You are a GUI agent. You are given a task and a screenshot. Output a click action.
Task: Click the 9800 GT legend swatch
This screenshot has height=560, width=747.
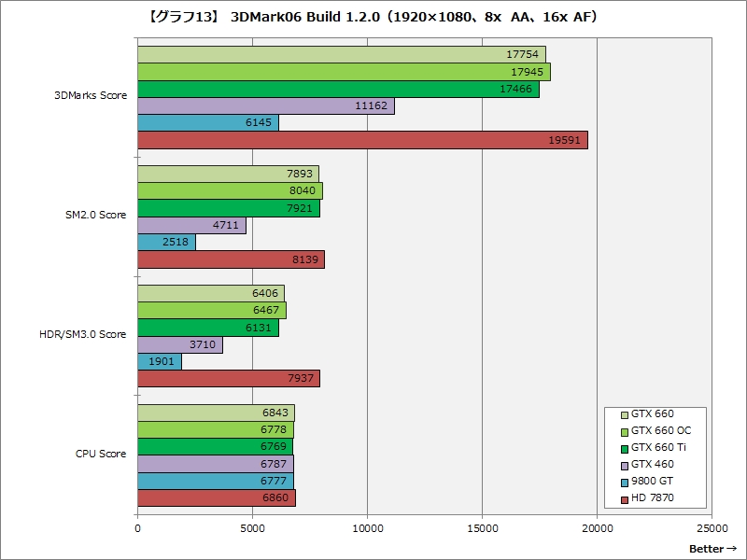coord(624,482)
